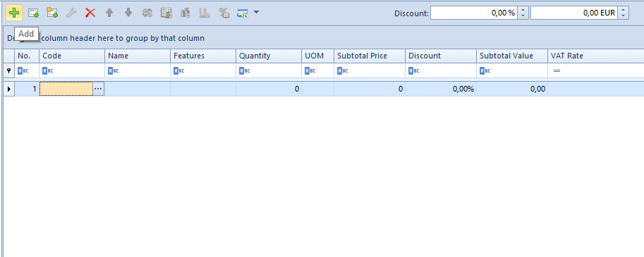Viewport: 644px width, 257px height.
Task: Move item up with the up arrow icon
Action: [109, 13]
